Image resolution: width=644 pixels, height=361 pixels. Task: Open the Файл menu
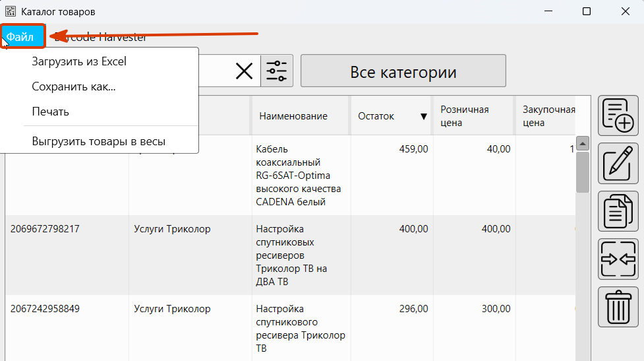click(22, 36)
